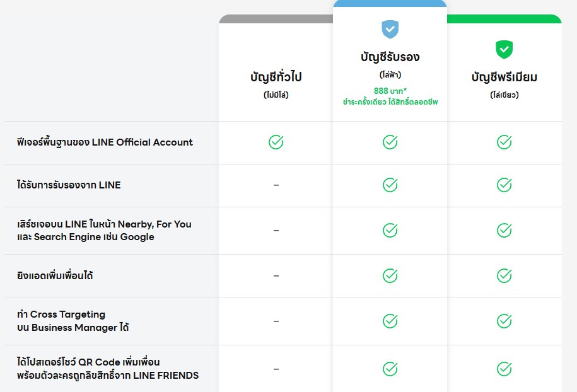Click the (ไม่มีโล่) subtitle
The height and width of the screenshot is (392, 577).
click(x=276, y=95)
